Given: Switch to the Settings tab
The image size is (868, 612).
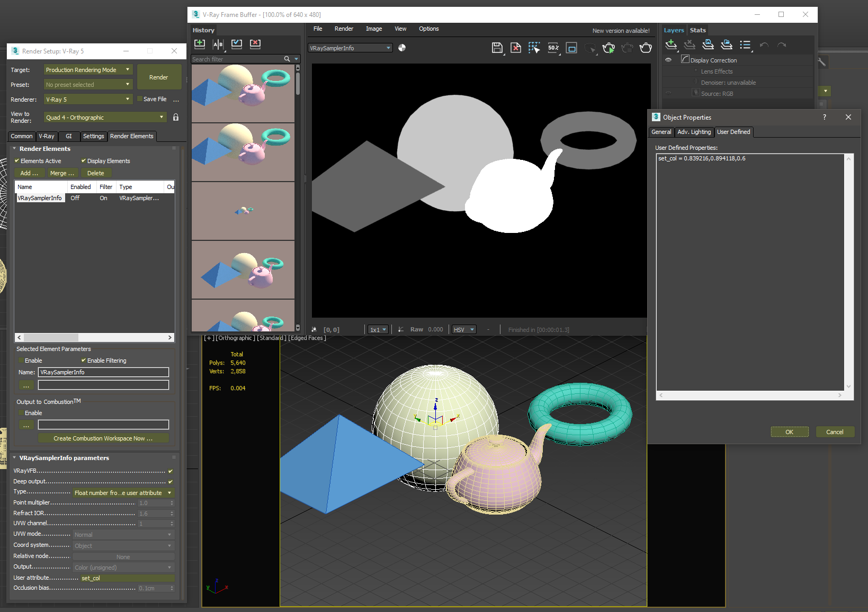Looking at the screenshot, I should tap(94, 136).
